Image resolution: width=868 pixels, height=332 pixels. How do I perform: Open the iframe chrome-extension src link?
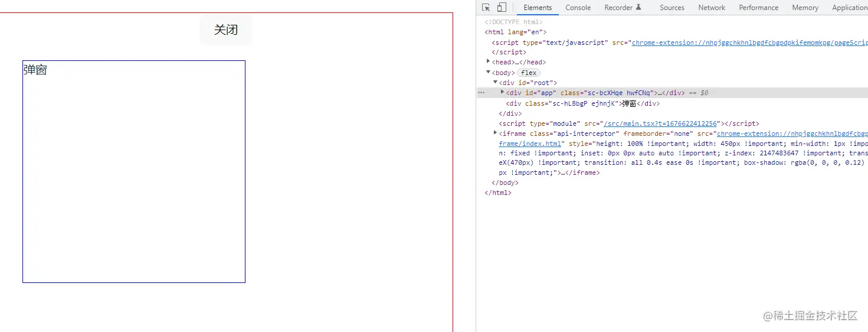(792, 134)
